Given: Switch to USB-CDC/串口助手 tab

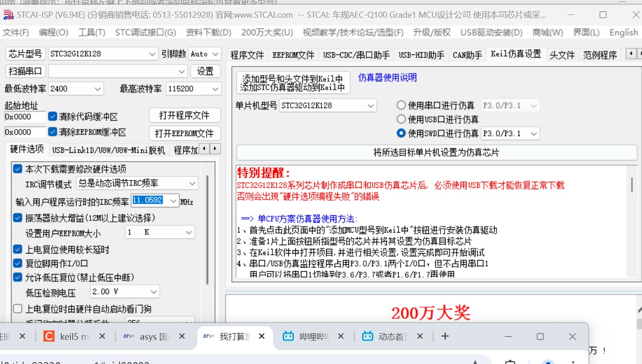Looking at the screenshot, I should tap(356, 55).
